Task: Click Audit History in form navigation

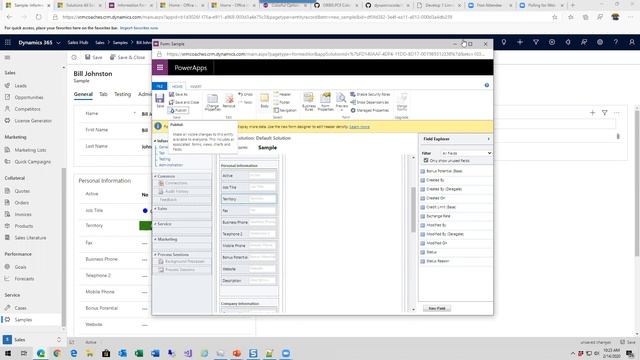Action: coord(176,191)
